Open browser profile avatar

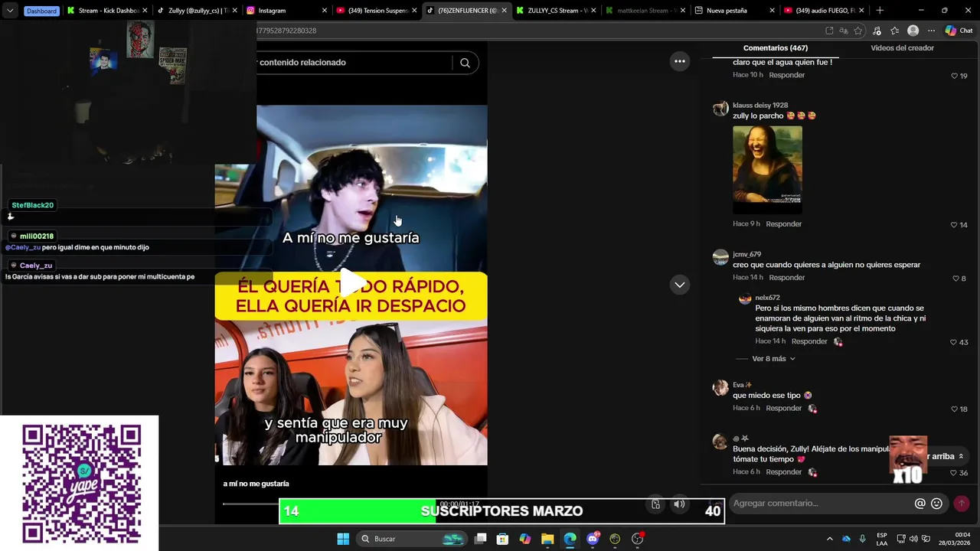point(913,31)
